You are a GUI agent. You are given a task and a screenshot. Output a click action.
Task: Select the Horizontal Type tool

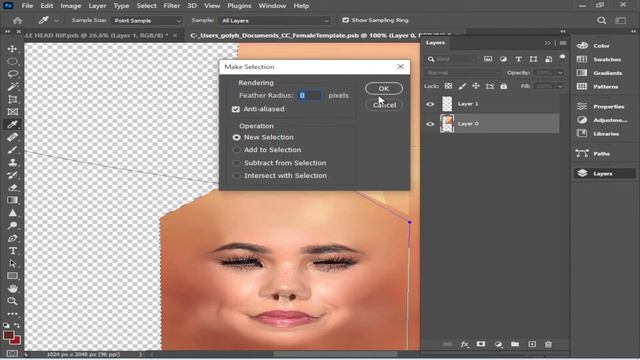(x=12, y=251)
